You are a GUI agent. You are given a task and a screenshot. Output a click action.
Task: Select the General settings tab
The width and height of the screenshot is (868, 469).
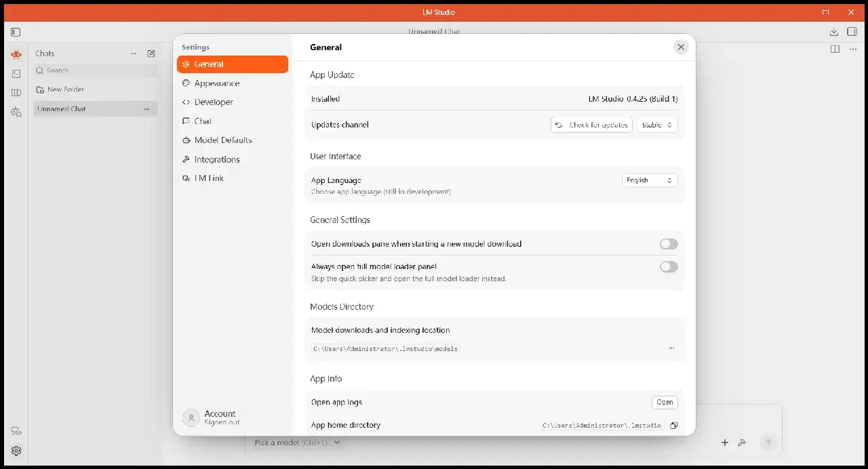click(x=233, y=64)
